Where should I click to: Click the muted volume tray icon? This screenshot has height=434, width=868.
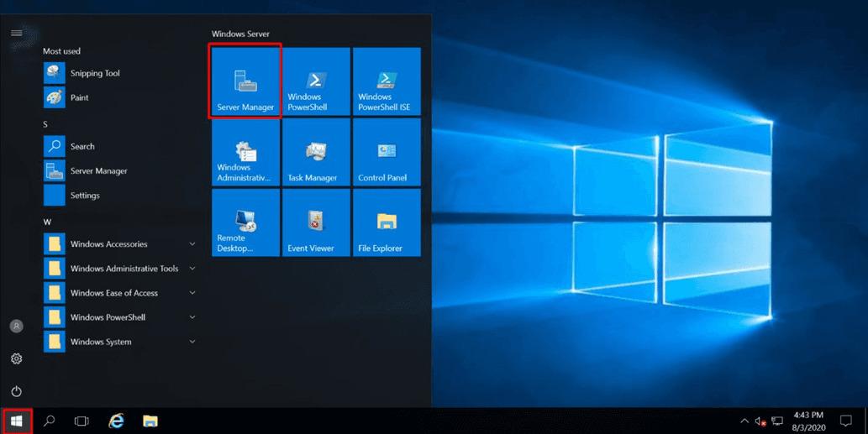(x=760, y=421)
